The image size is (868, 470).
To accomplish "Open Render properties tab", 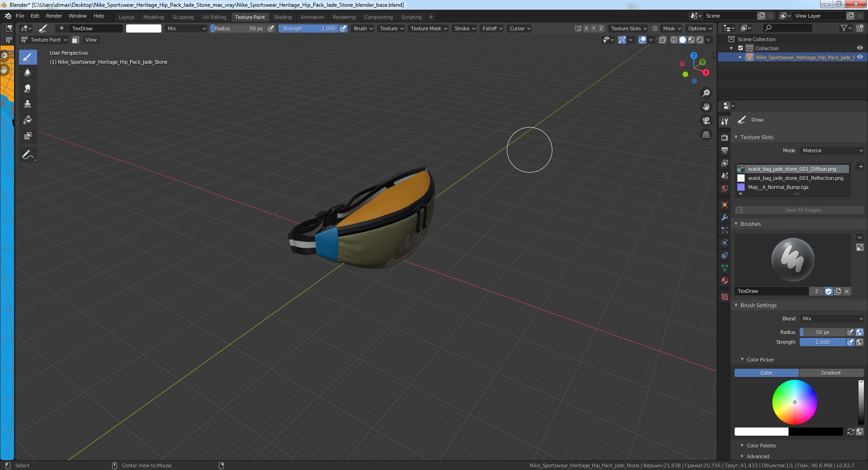I will [725, 137].
